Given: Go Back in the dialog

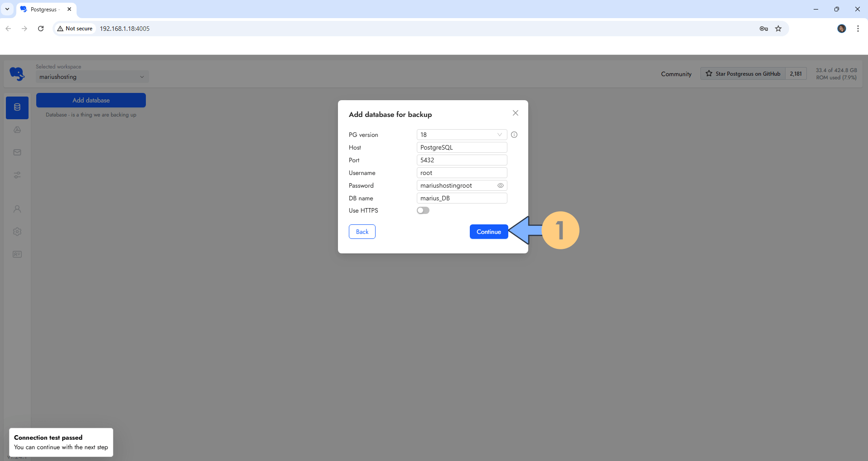Looking at the screenshot, I should (362, 232).
